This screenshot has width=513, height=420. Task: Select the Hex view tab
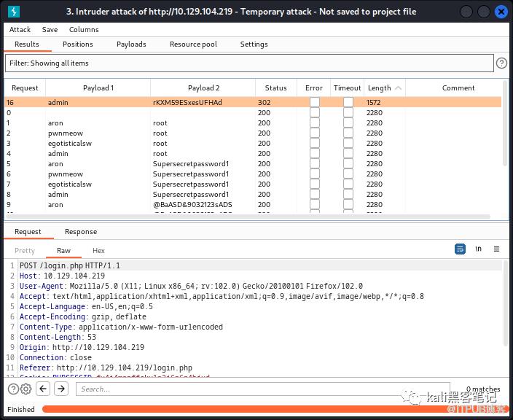point(98,250)
